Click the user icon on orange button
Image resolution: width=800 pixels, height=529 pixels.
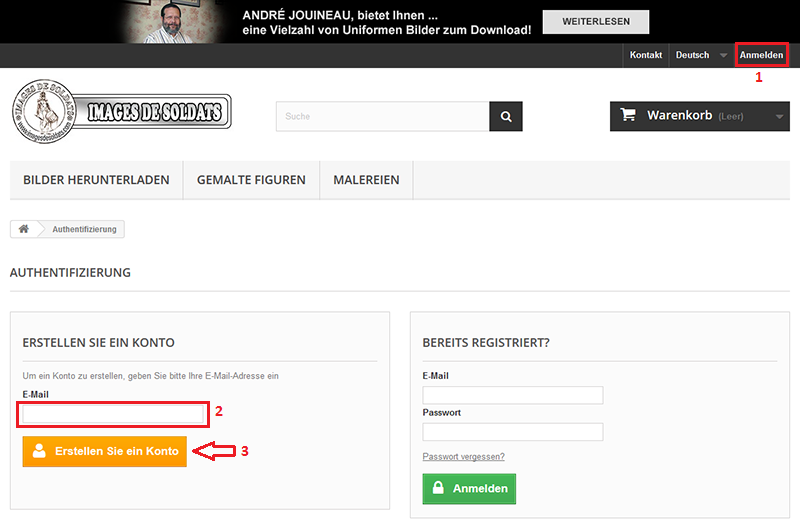click(x=39, y=451)
